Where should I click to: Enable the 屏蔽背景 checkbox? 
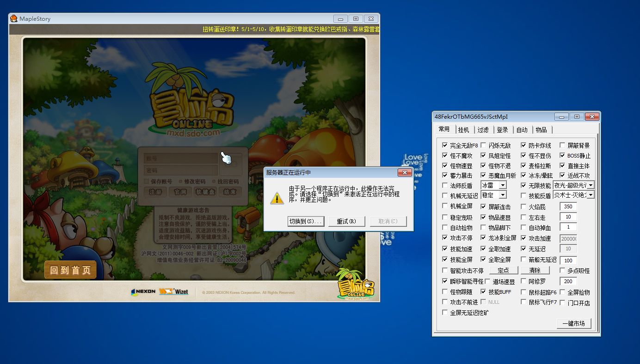(563, 146)
